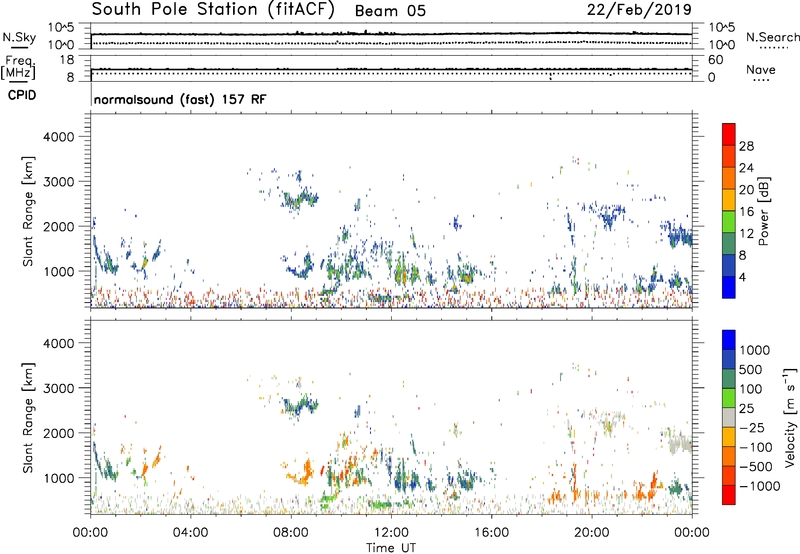Screen dimensions: 800x554
Task: Click the "4000" tick on power panel
Action: (58, 137)
